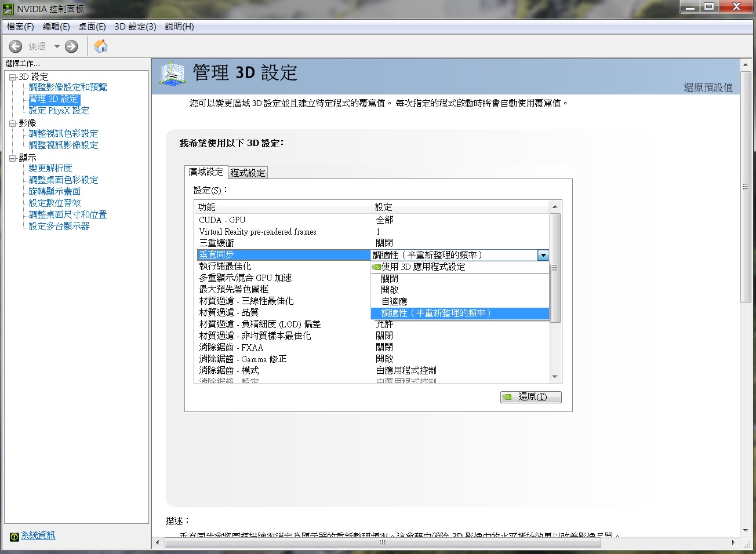756x554 pixels.
Task: Open 調整桌面色彩設定 page
Action: pos(63,180)
